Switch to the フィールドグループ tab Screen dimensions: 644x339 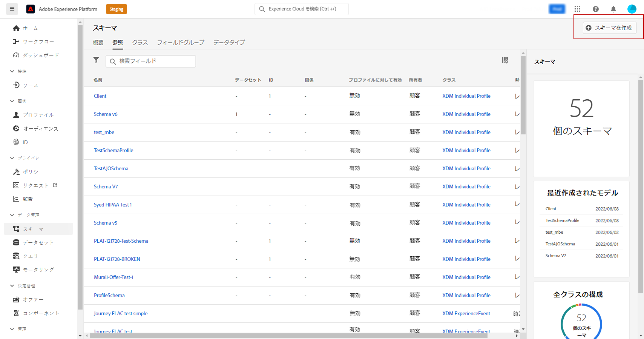pos(181,43)
